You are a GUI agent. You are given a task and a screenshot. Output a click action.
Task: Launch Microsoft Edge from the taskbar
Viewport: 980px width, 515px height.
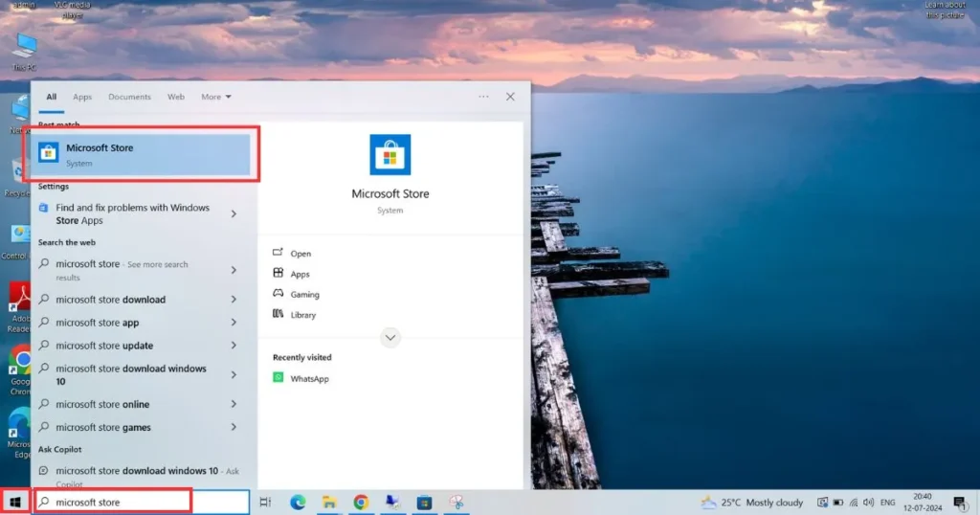point(298,502)
